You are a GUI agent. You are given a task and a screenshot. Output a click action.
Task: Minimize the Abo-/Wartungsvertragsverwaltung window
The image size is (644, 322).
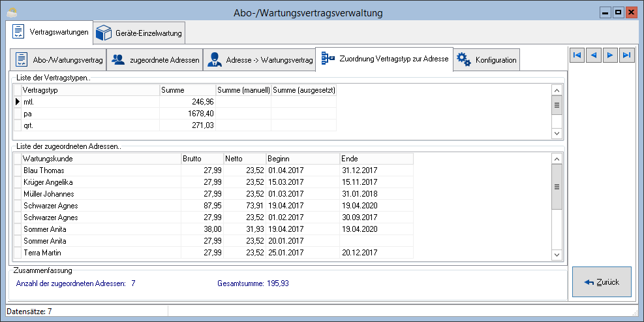[x=605, y=13]
